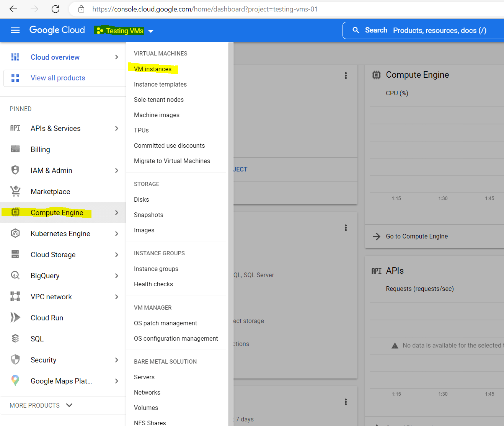Click the Compute Engine chip icon in sidebar
The width and height of the screenshot is (504, 426).
point(15,212)
